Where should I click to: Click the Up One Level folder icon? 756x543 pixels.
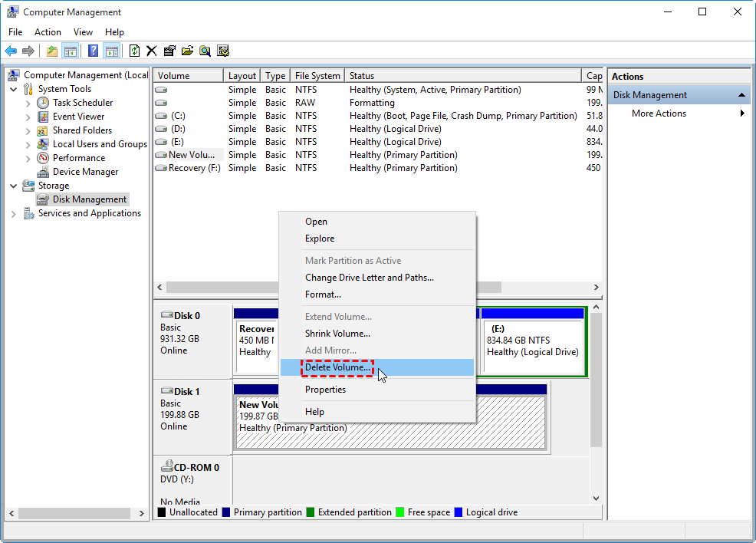(51, 51)
